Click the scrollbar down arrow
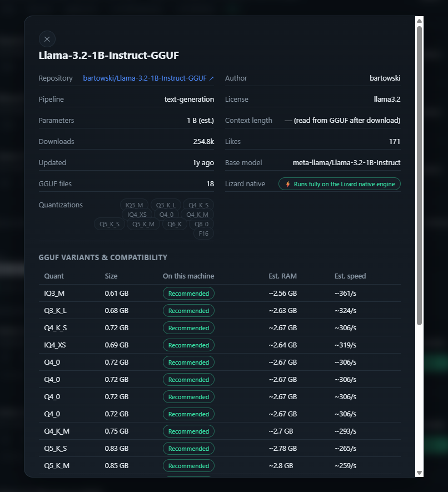This screenshot has height=492, width=448. (419, 473)
